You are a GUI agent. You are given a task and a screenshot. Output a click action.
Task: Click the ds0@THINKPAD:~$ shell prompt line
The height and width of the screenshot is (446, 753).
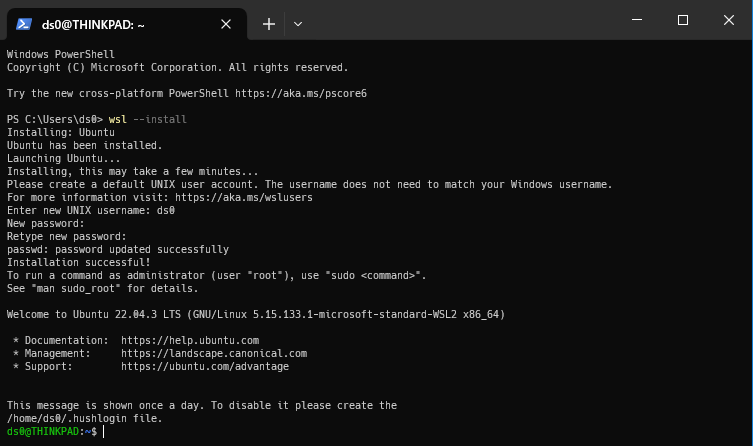52,432
